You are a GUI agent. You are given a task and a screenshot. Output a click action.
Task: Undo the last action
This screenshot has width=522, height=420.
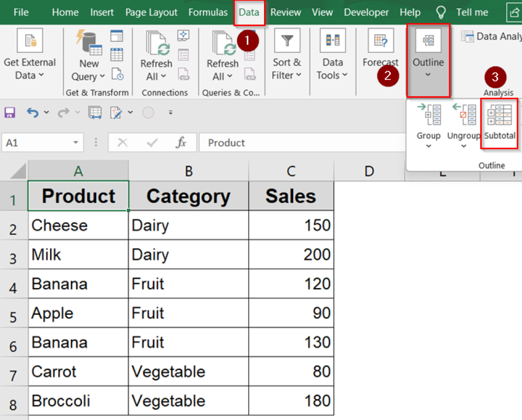32,113
